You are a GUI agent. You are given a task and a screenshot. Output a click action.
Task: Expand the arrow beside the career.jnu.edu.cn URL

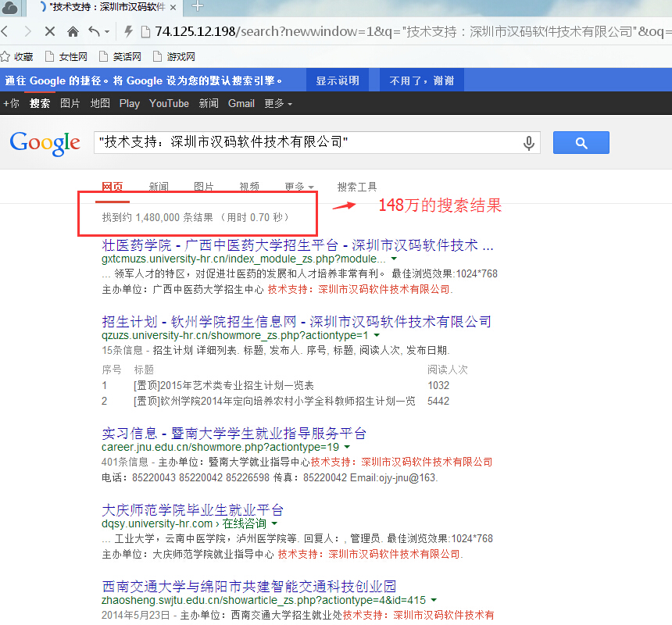pos(347,447)
